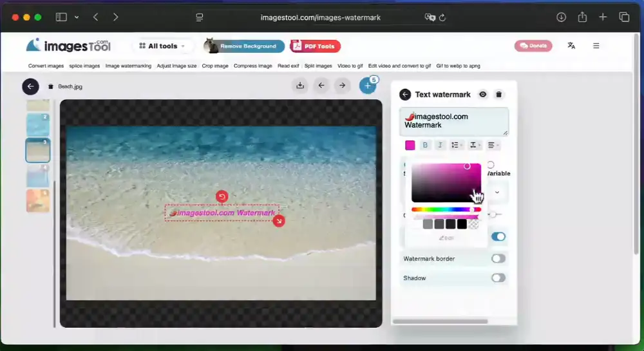
Task: Delete the text watermark with trash icon
Action: coord(498,95)
